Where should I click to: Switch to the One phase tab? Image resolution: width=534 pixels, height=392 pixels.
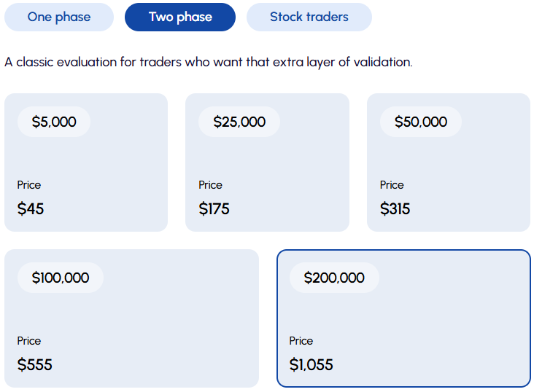click(x=59, y=17)
